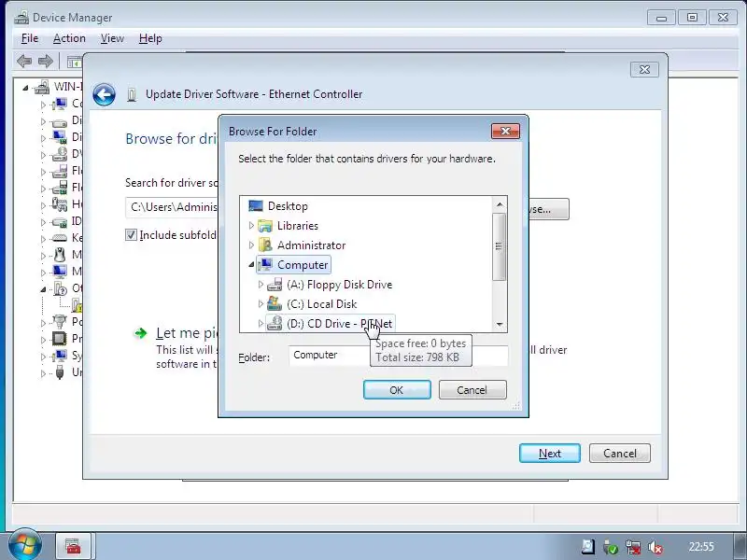Close the Update Driver Software window

644,69
